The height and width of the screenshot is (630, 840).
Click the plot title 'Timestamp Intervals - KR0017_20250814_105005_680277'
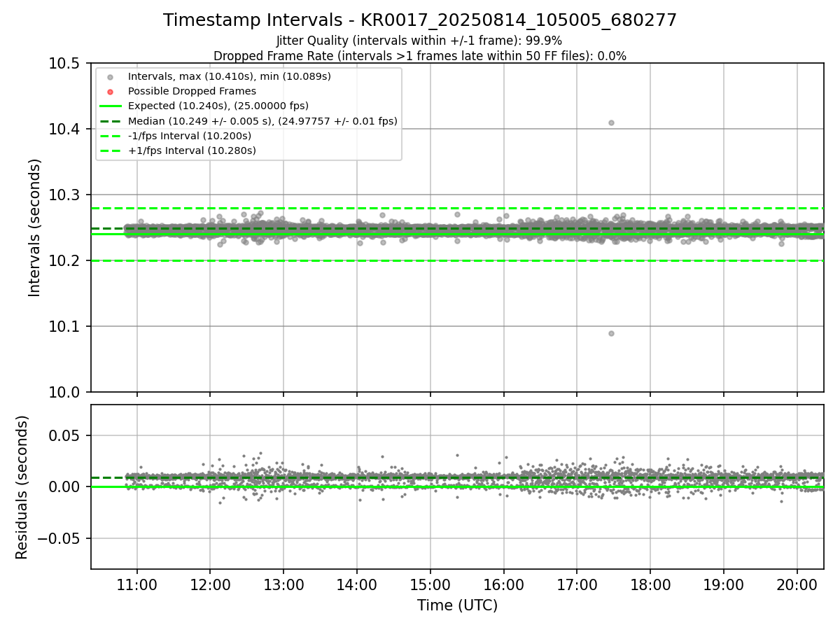tap(420, 20)
